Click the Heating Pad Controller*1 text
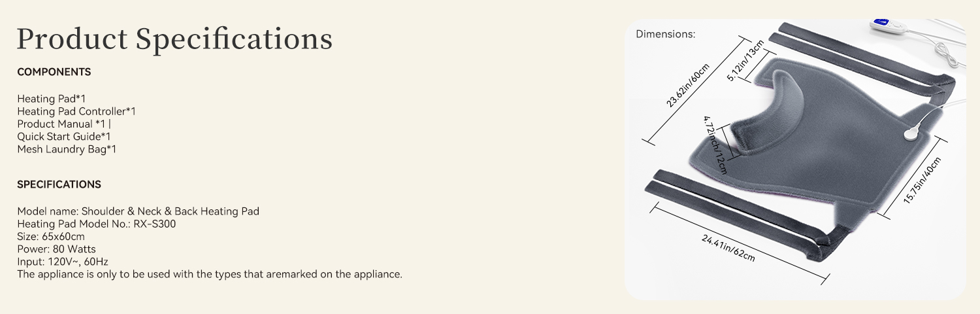This screenshot has height=314, width=980. [x=76, y=111]
